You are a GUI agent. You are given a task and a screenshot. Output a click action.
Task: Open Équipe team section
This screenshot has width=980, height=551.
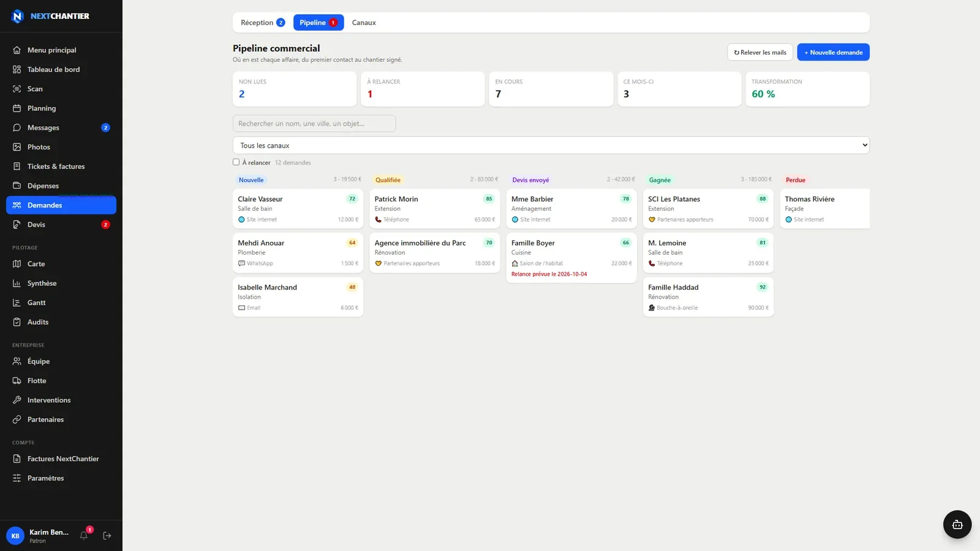pos(61,361)
